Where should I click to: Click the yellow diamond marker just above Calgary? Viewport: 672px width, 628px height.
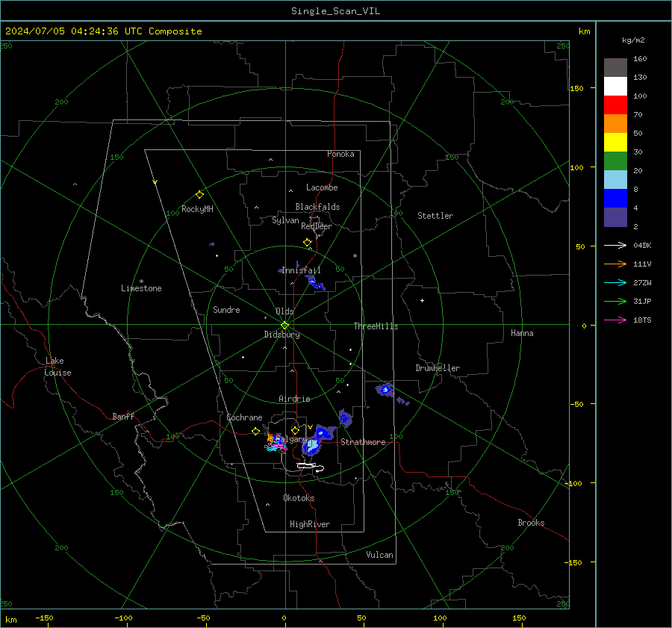click(295, 430)
